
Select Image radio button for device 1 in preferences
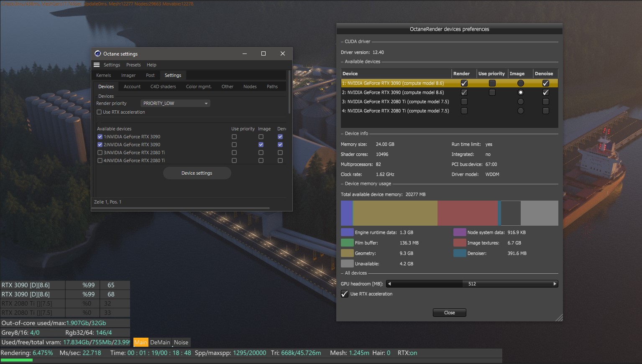pos(521,83)
